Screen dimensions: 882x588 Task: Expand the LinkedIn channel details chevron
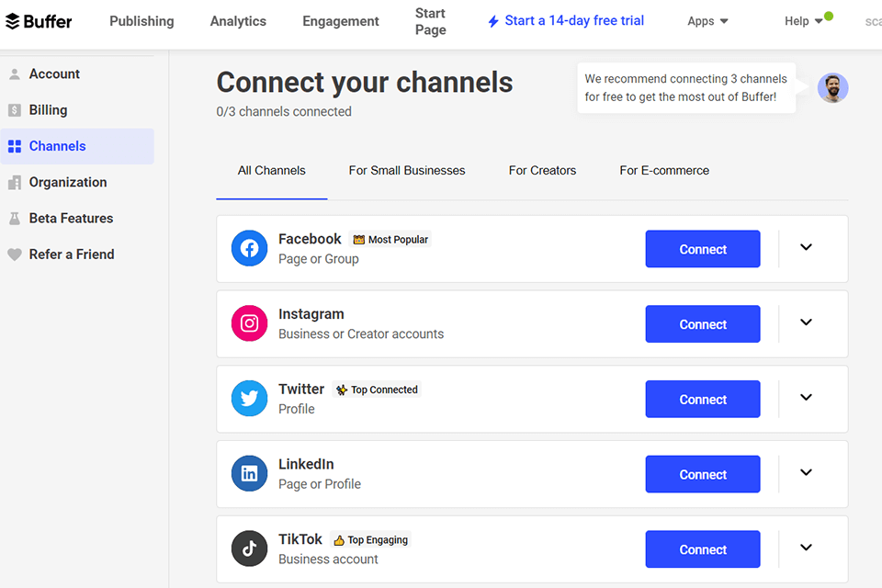[x=806, y=472]
